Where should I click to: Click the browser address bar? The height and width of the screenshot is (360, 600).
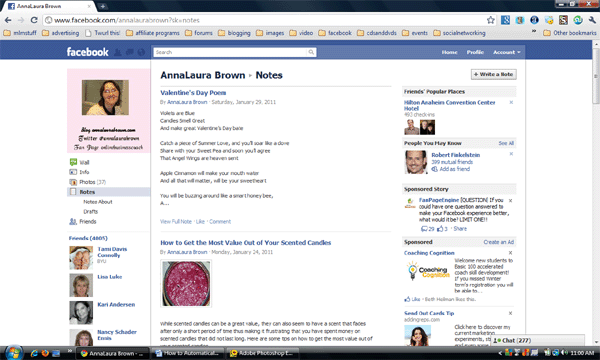pyautogui.click(x=264, y=20)
